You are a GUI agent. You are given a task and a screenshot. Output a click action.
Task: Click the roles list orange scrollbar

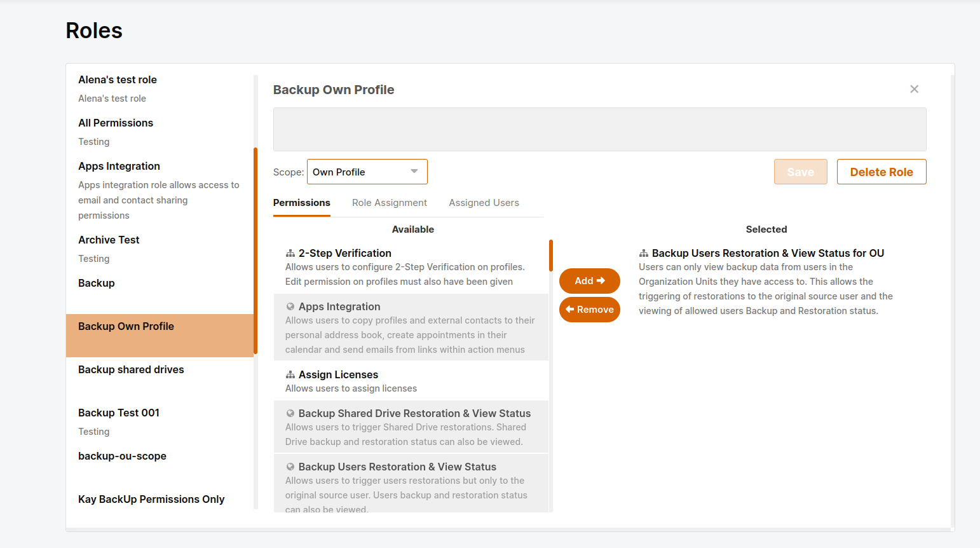(255, 250)
